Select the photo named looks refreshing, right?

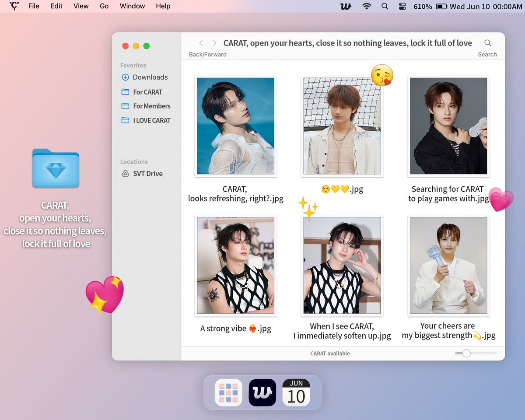pyautogui.click(x=236, y=126)
